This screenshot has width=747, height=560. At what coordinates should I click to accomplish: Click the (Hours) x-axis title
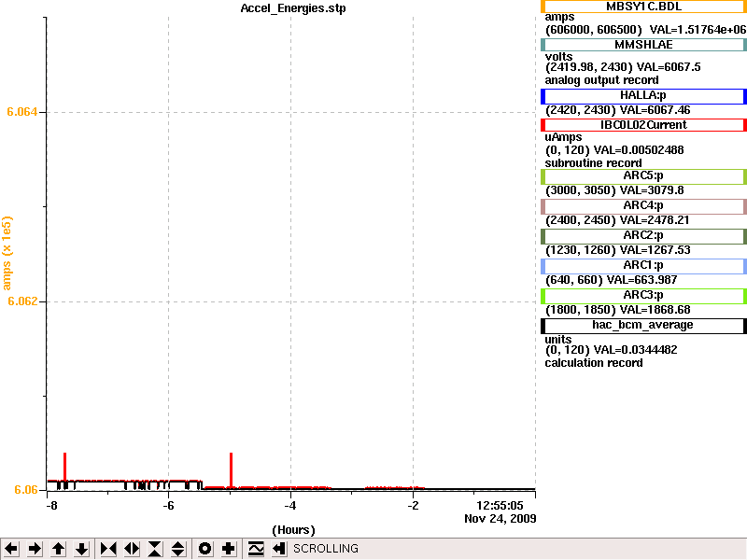click(293, 530)
